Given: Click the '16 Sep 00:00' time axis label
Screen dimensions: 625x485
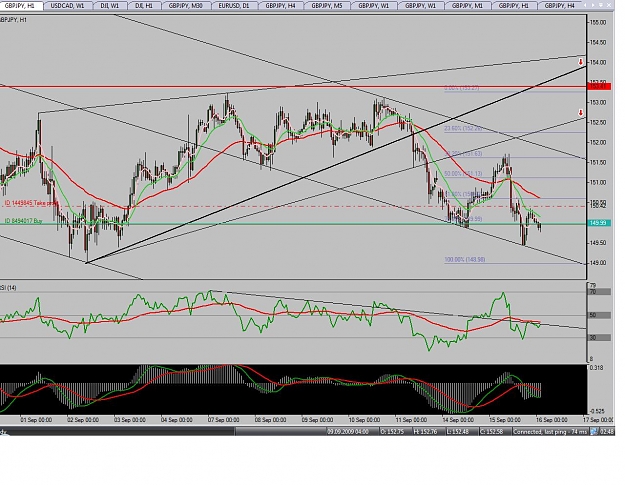Looking at the screenshot, I should coord(552,420).
